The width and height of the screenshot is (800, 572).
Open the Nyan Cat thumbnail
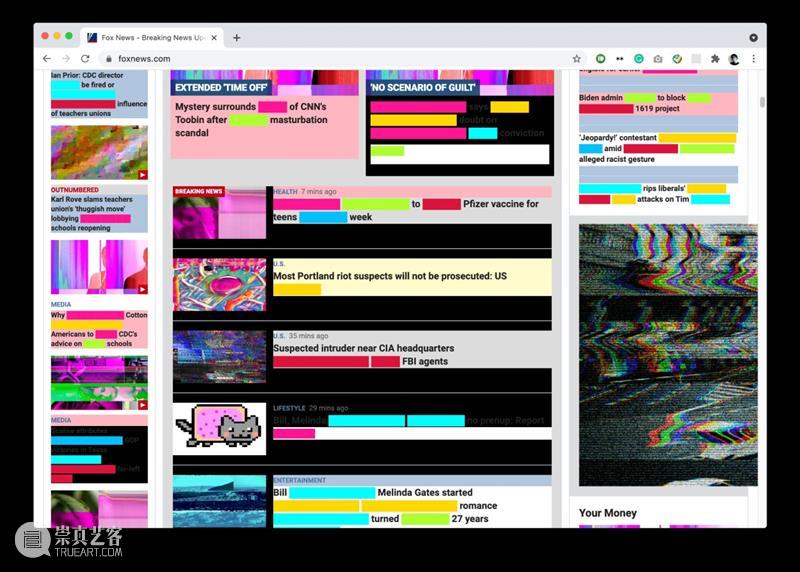tap(219, 429)
